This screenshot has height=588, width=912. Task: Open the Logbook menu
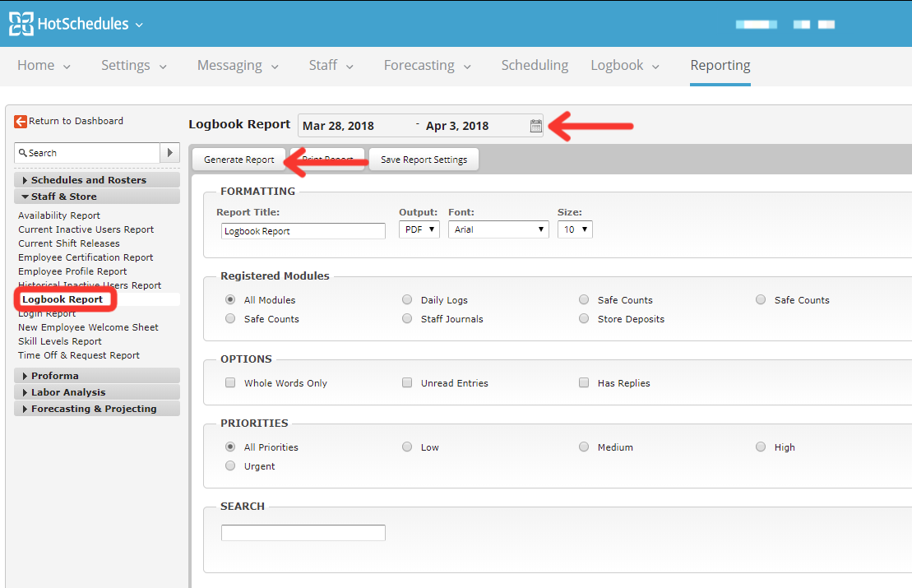[x=625, y=66]
